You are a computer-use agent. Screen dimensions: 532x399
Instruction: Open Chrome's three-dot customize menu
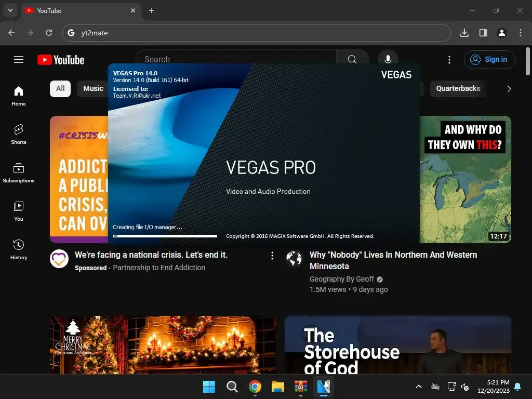521,33
